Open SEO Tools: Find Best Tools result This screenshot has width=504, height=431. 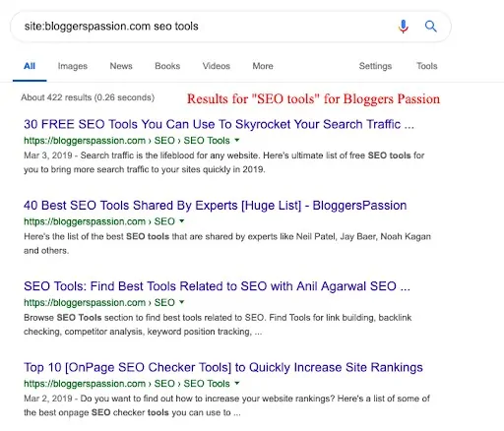tap(217, 286)
